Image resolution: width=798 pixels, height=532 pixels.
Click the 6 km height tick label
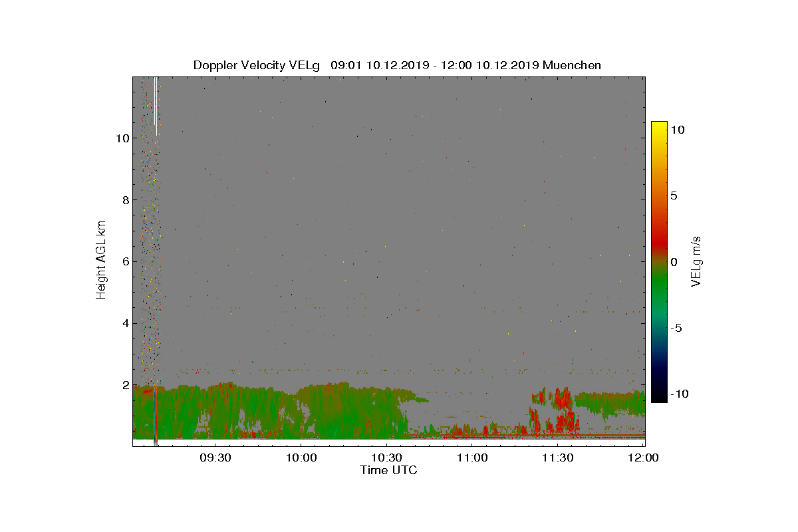click(x=125, y=262)
